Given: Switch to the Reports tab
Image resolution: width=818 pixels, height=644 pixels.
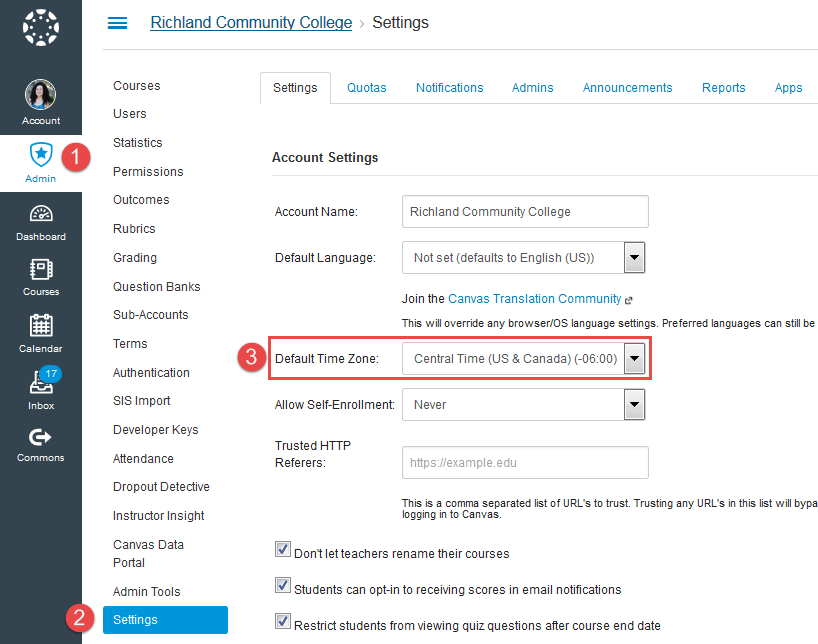Looking at the screenshot, I should 724,88.
